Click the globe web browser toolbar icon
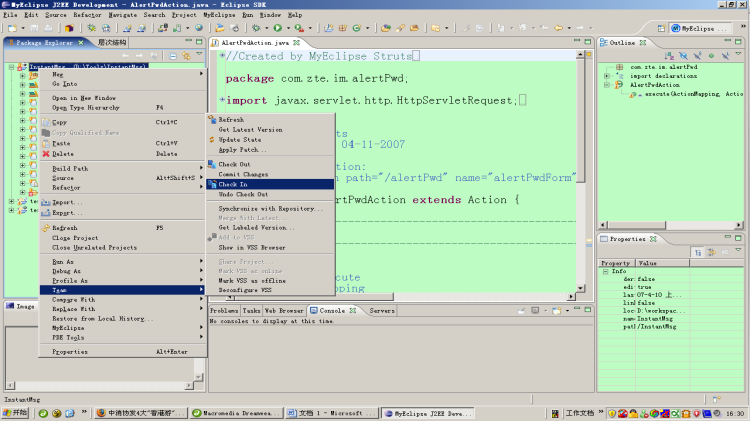The width and height of the screenshot is (750, 421). (199, 28)
